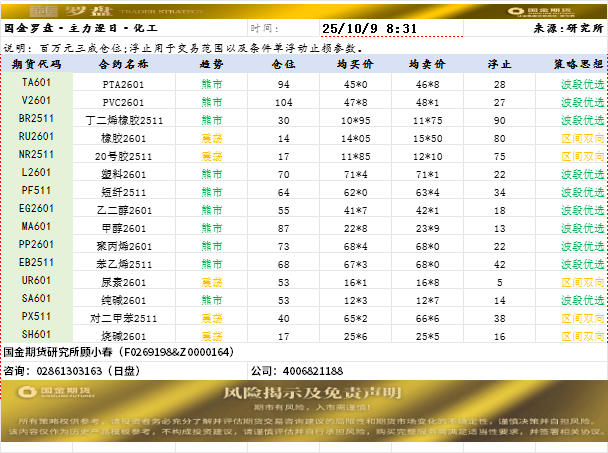This screenshot has height=453, width=608.
Task: Select position 87 in 甲醇 row
Action: click(283, 228)
